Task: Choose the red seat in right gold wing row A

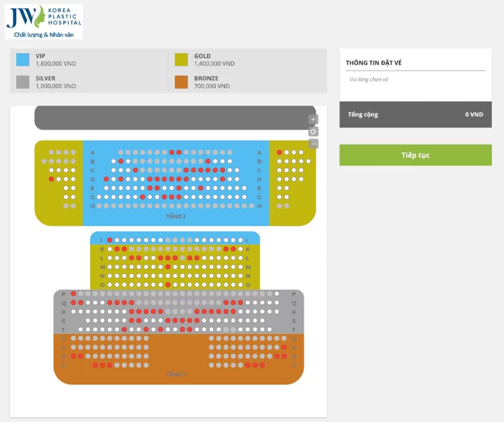Action: (x=280, y=153)
